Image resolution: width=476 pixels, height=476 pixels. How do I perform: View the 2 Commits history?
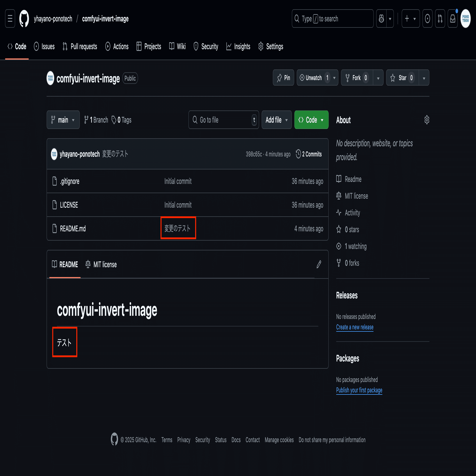click(309, 154)
